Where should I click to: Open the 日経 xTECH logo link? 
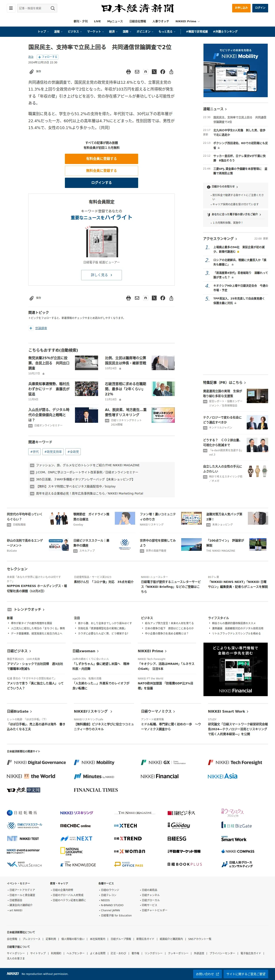click(125, 826)
